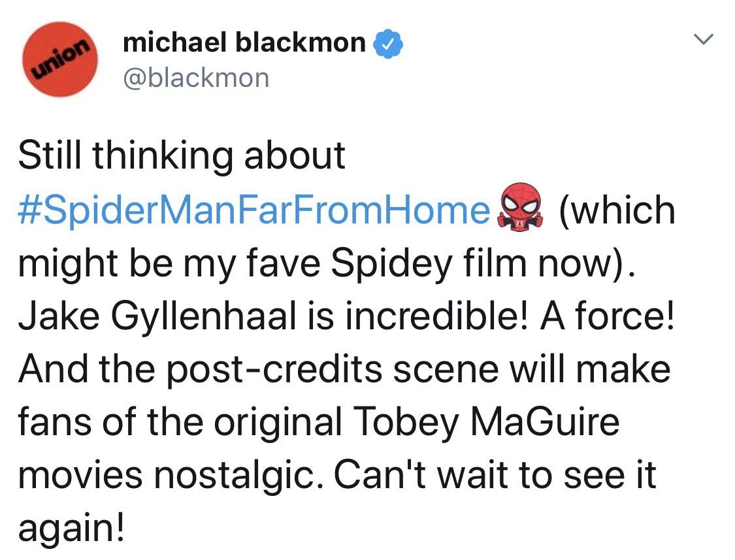Click the blue verified badge

[x=387, y=44]
